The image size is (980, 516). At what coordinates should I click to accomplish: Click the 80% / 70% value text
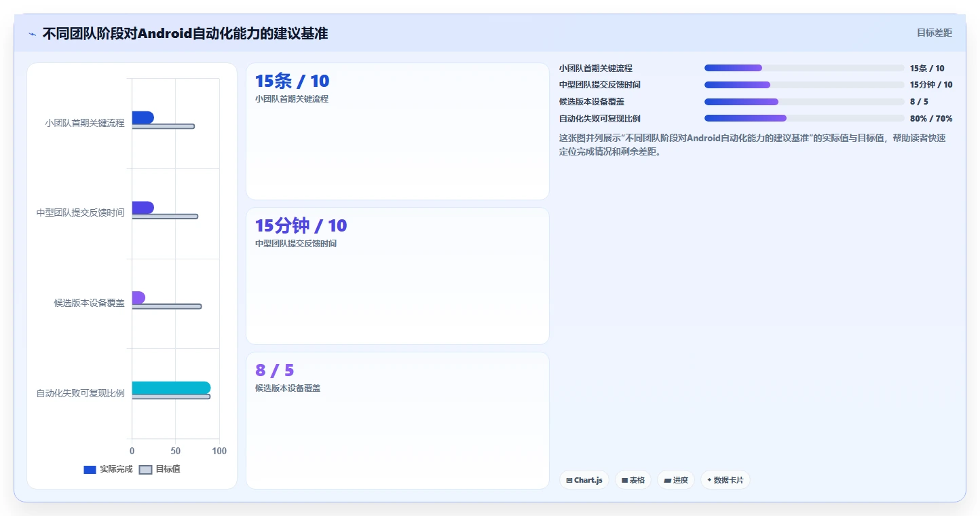pos(931,118)
